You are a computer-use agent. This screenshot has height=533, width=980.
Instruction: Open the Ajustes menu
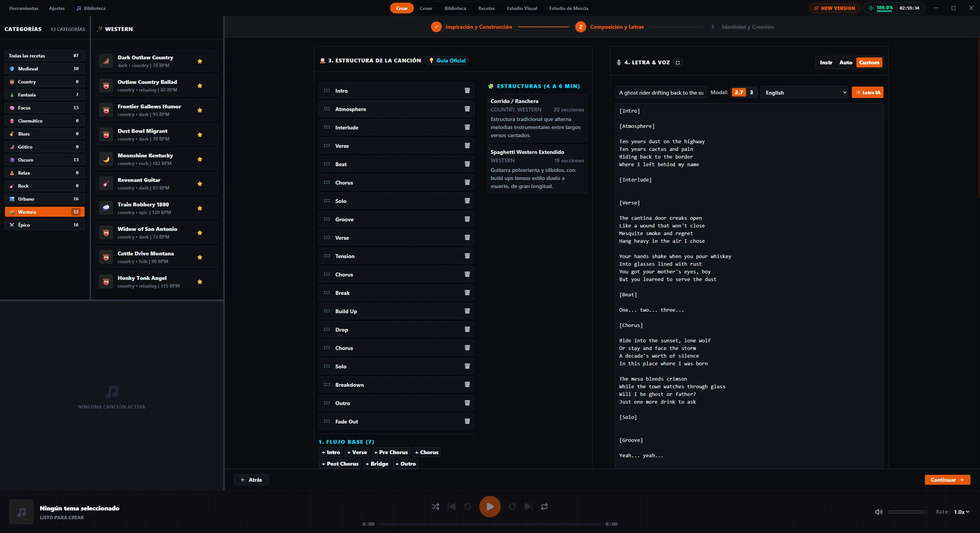(x=57, y=8)
